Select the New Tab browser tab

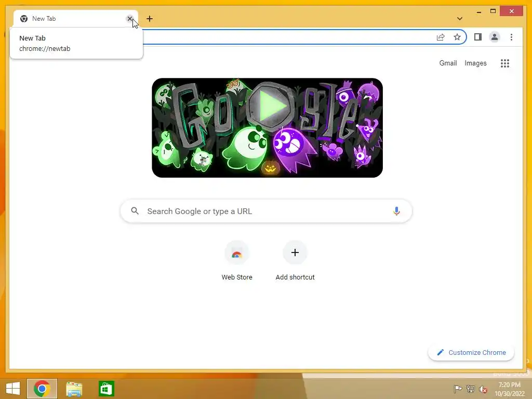(76, 19)
